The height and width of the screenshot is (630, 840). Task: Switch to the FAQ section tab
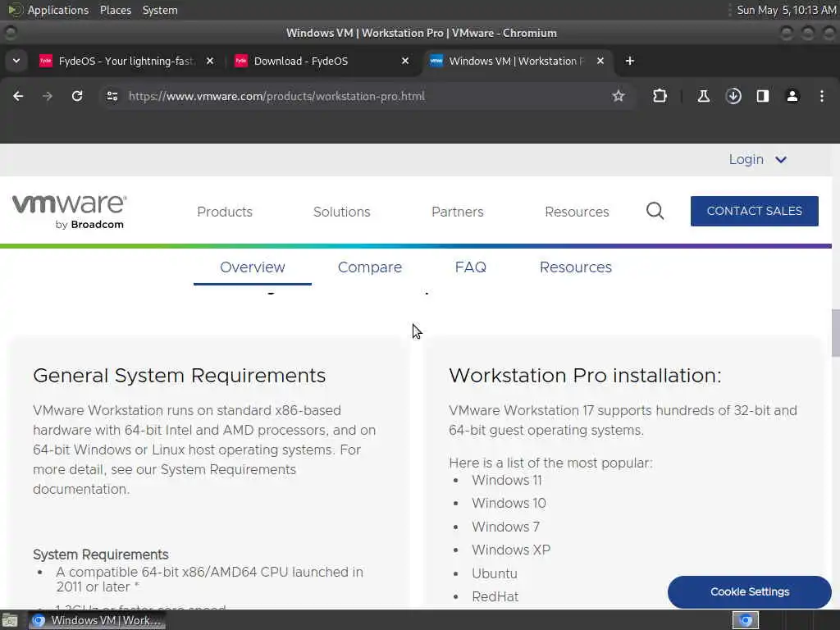tap(470, 267)
